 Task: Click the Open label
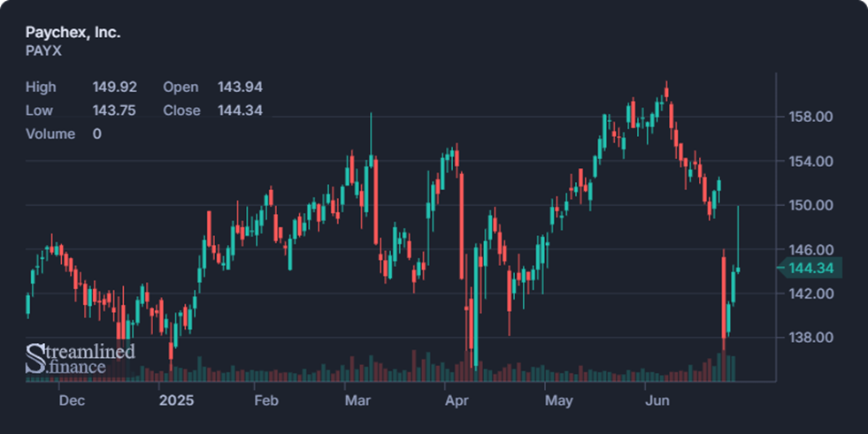point(181,88)
